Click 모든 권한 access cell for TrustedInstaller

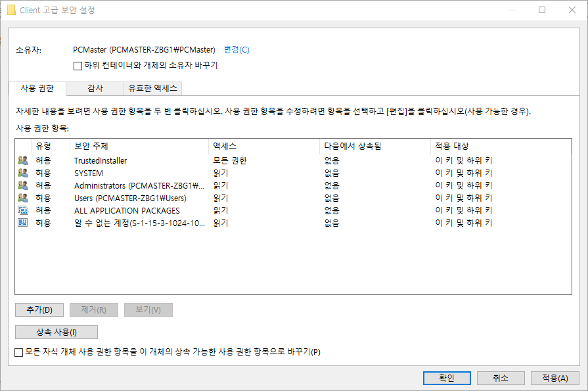[230, 160]
